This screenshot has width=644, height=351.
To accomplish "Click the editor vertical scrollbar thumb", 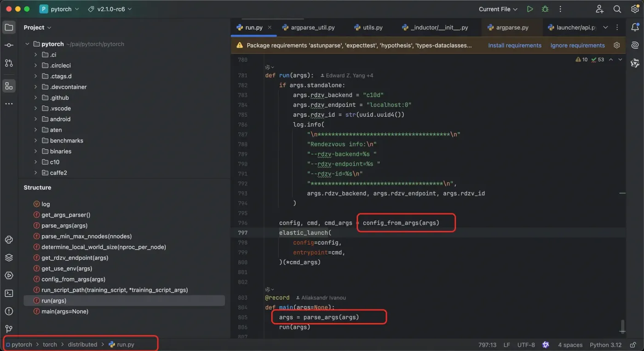I will tap(622, 326).
